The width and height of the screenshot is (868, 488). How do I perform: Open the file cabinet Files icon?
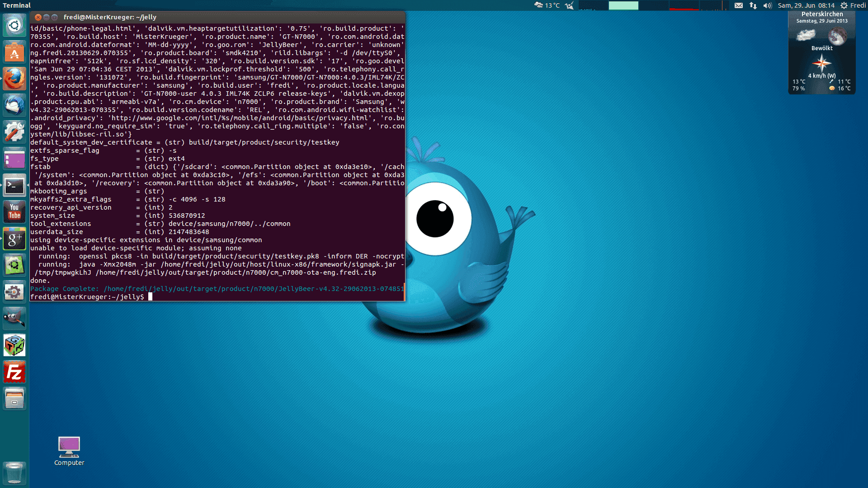coord(14,399)
